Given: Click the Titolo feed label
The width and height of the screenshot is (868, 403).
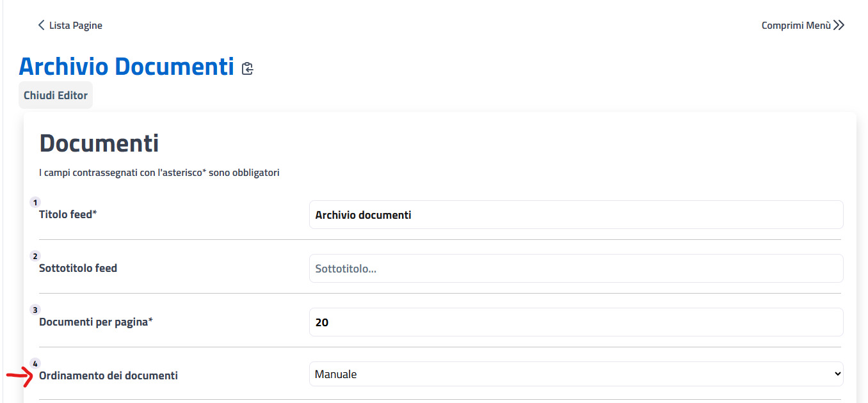Looking at the screenshot, I should pyautogui.click(x=68, y=214).
